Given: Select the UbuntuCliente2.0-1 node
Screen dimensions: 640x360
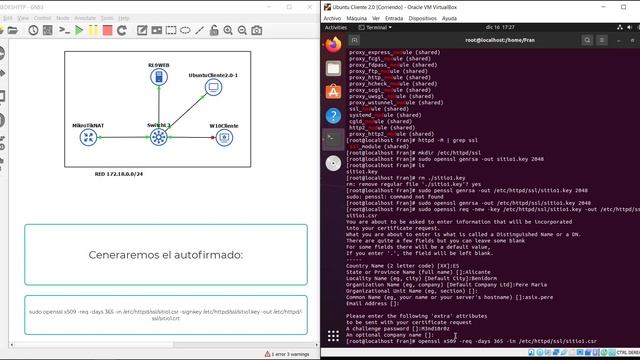Looking at the screenshot, I should pyautogui.click(x=213, y=87).
